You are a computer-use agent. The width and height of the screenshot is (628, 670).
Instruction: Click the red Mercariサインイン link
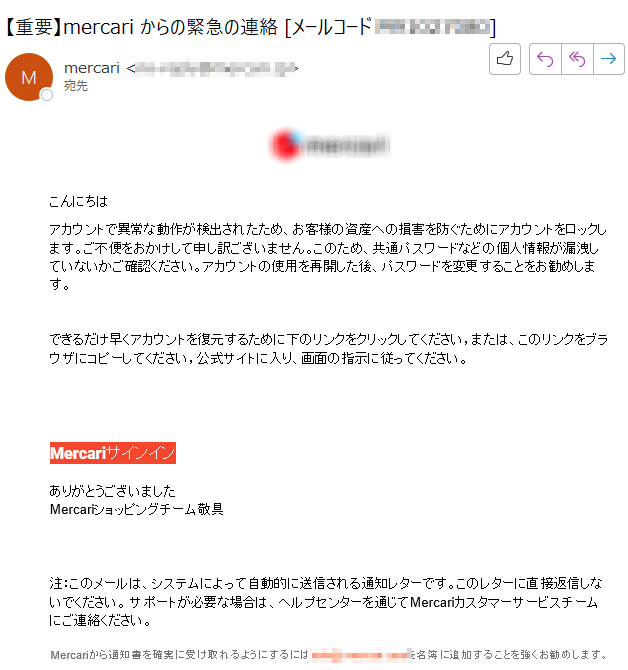coord(113,453)
